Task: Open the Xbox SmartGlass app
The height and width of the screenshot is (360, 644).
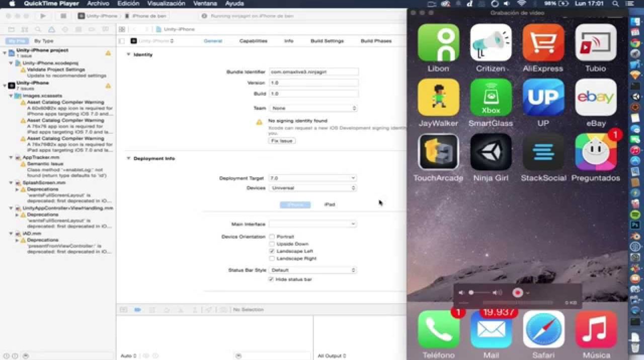Action: [491, 97]
